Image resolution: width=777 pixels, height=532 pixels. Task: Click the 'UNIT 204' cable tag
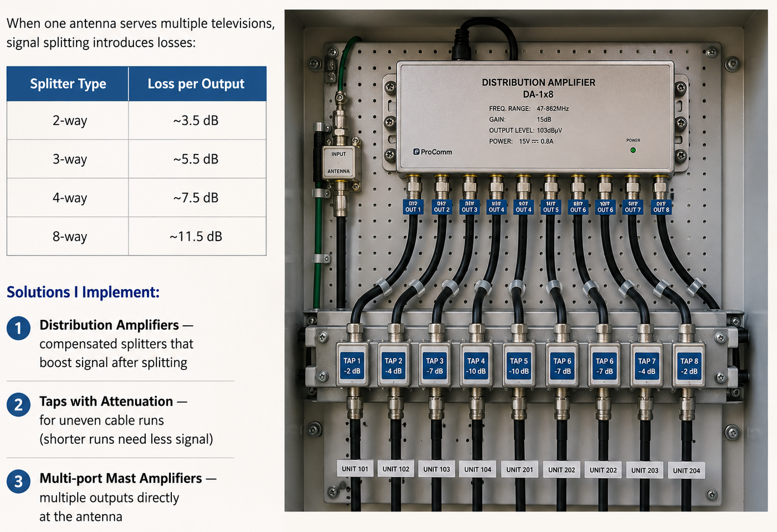(687, 470)
